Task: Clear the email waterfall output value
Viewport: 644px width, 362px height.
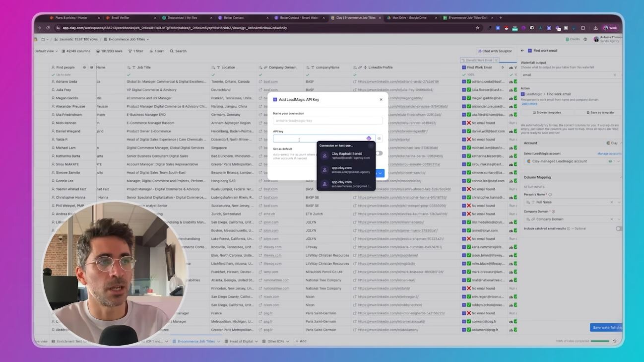Action: pos(615,75)
